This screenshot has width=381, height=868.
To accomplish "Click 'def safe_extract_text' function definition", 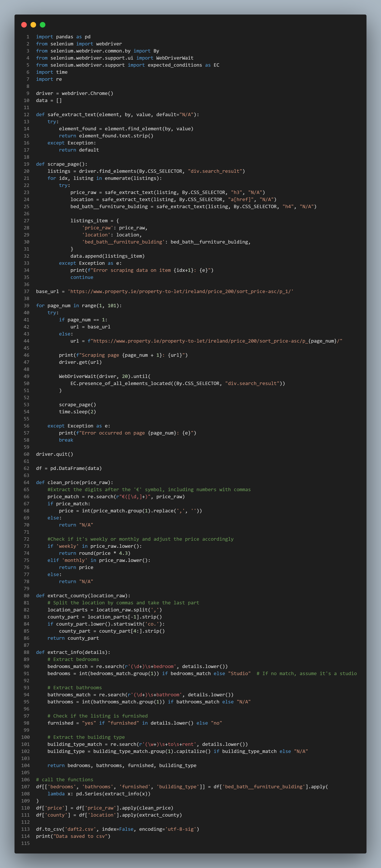I will [x=117, y=115].
